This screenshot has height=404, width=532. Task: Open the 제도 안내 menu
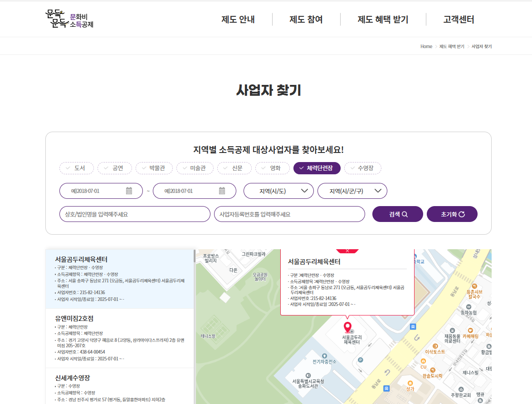tap(238, 20)
